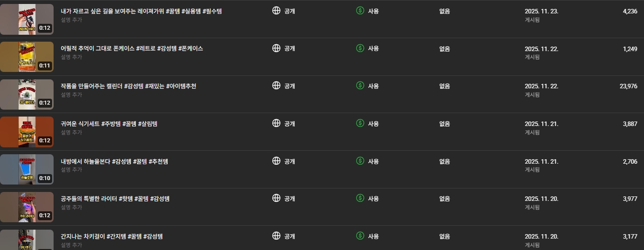Add description under 내방에서 하늘을본다 title

71,170
